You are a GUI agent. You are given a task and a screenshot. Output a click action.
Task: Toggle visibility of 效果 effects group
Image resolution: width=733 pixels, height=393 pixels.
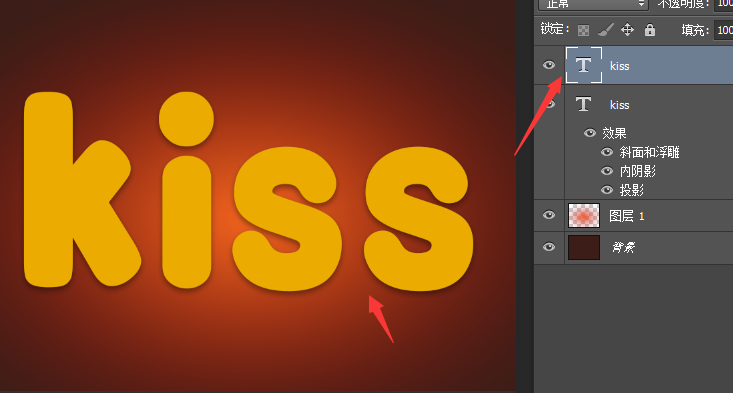pos(590,133)
